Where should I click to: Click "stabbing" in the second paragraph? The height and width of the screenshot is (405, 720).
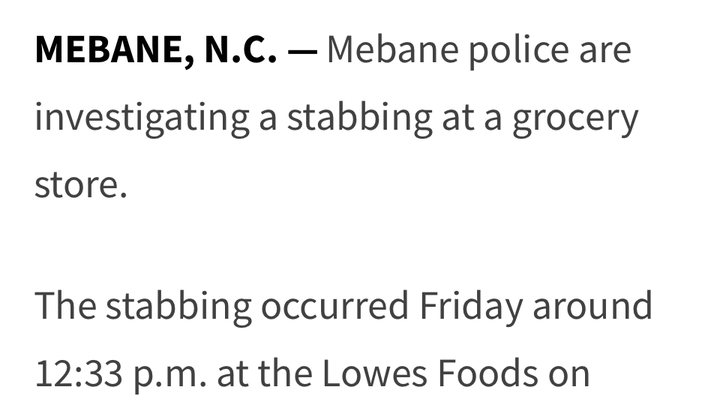click(x=179, y=308)
